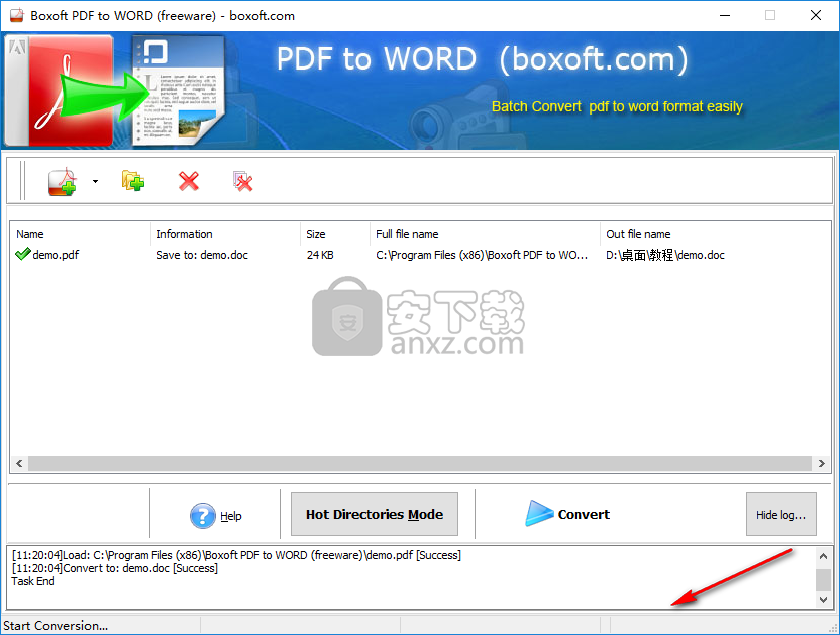Image resolution: width=840 pixels, height=635 pixels.
Task: Click the Hide log... button
Action: coord(781,514)
